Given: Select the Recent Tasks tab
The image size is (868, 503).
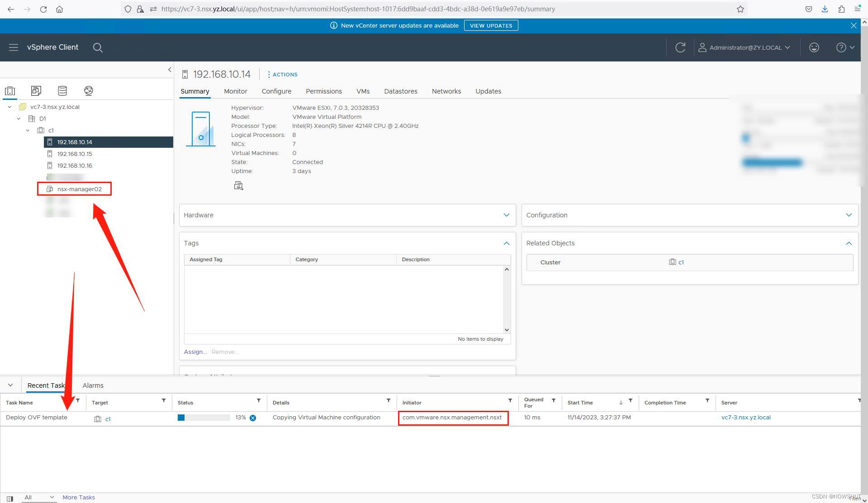Looking at the screenshot, I should pos(47,385).
